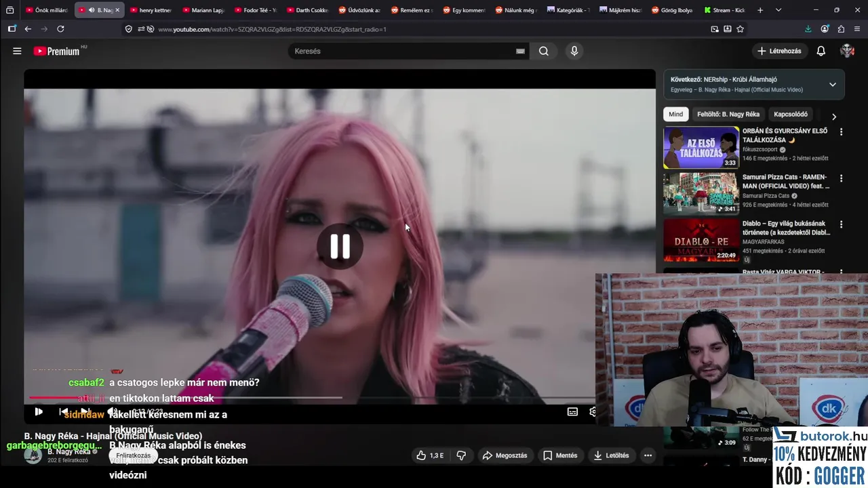Go back with browser back arrow

(28, 29)
